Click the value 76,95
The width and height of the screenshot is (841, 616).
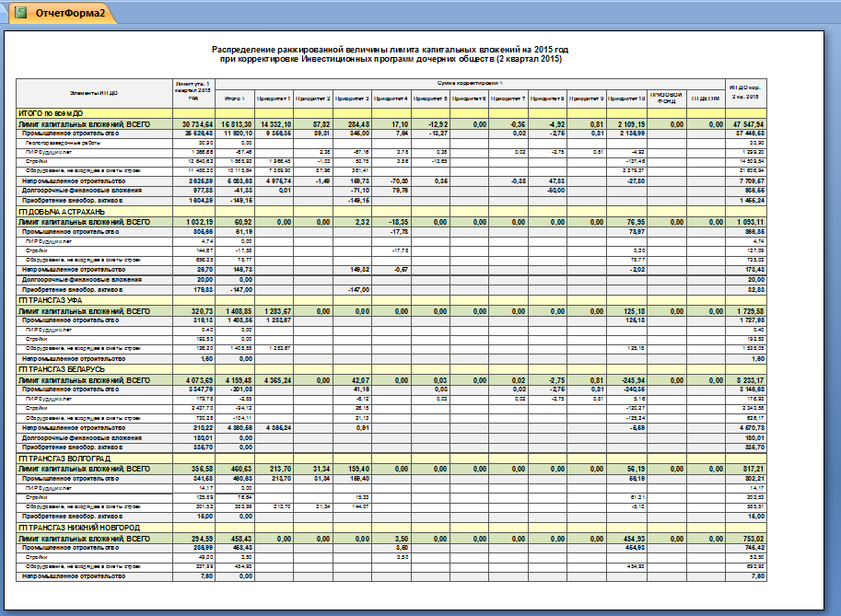tap(636, 222)
